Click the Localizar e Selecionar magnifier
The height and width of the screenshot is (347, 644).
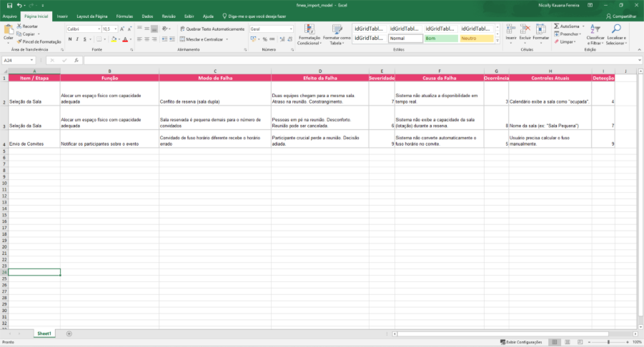[615, 30]
